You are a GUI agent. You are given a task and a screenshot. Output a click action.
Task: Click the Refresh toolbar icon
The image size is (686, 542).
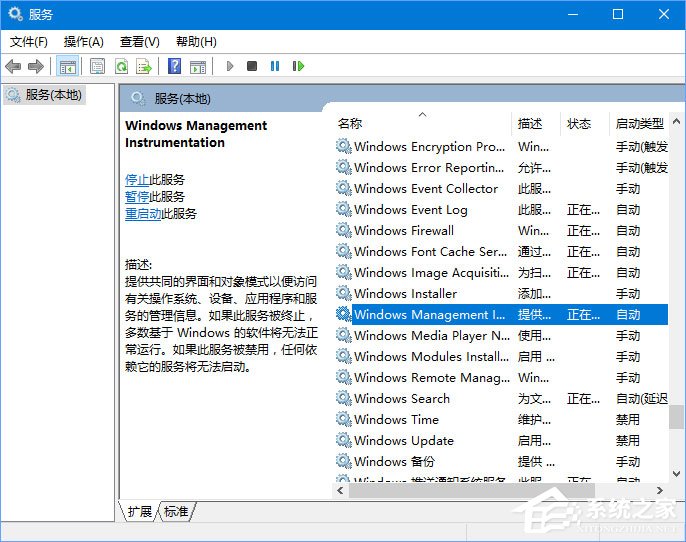121,66
